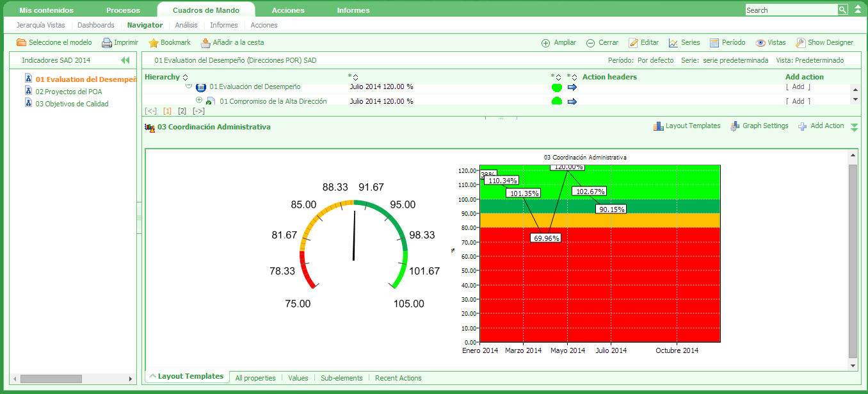Click the Bookmark star icon
868x394 pixels.
(x=154, y=43)
